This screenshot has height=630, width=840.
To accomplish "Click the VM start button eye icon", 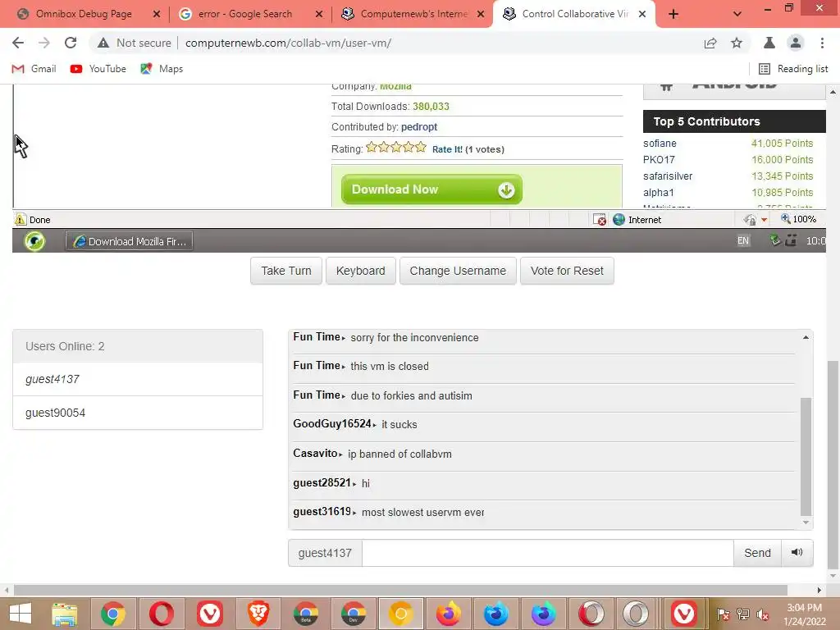I will pos(34,241).
